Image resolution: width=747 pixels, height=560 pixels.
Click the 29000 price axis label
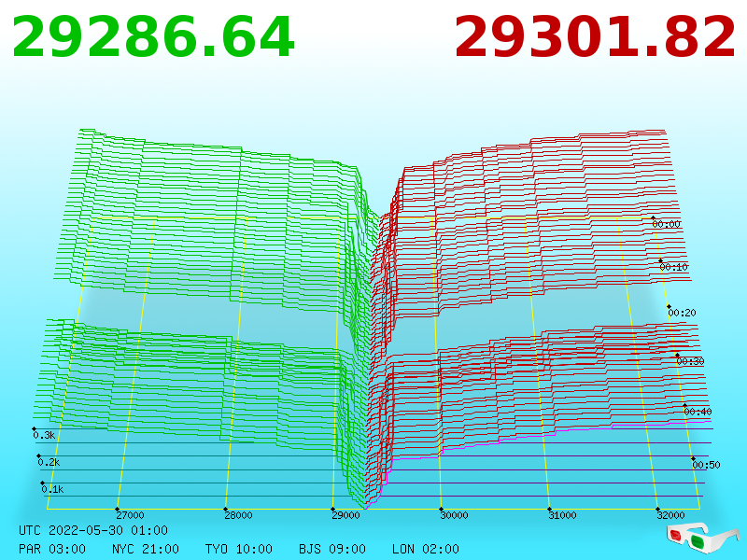(x=345, y=515)
